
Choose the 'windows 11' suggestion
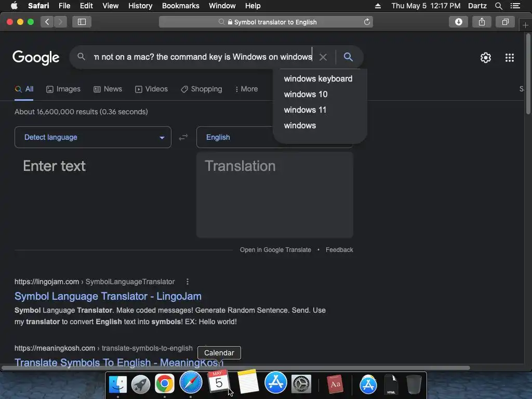click(305, 110)
